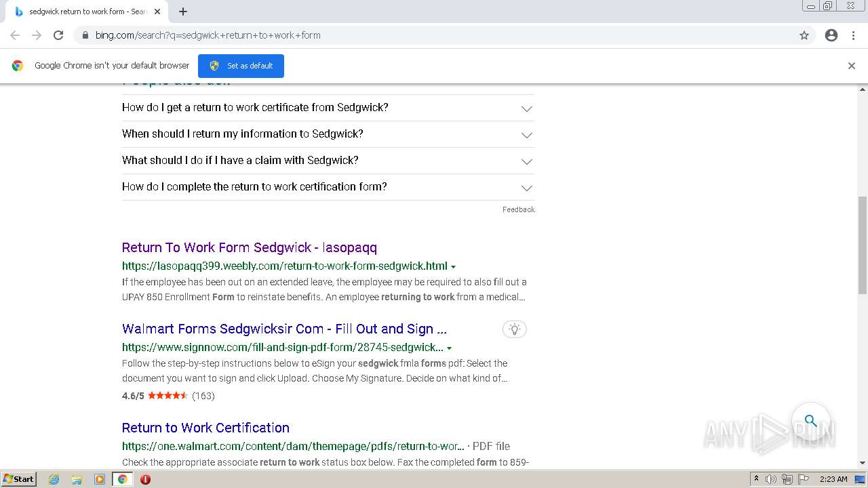Click the address bar URL
The height and width of the screenshot is (488, 868).
(x=208, y=35)
